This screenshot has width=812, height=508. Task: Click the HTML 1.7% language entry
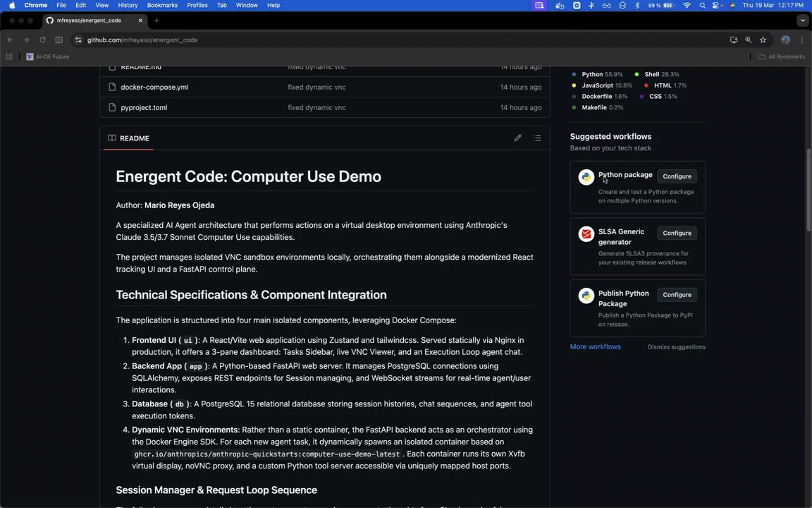(665, 85)
